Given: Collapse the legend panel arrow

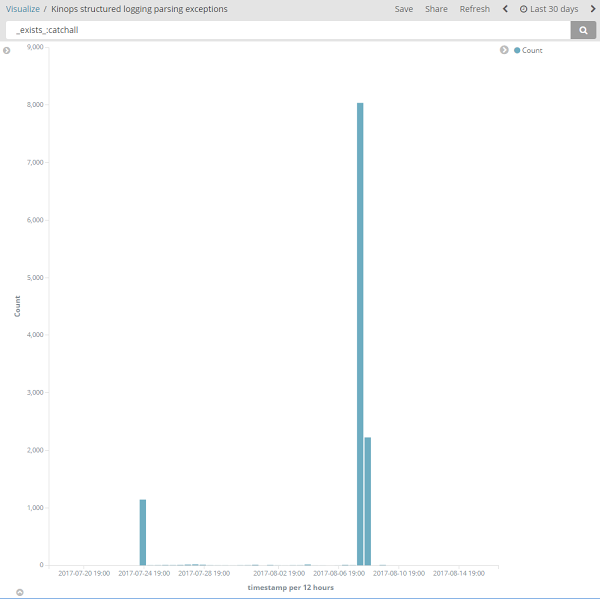Looking at the screenshot, I should coord(504,50).
